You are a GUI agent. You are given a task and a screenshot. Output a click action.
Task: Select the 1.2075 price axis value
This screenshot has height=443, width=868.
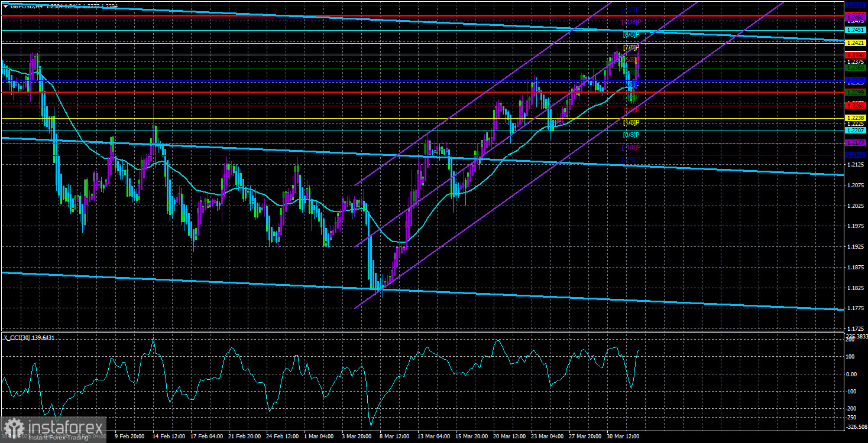pos(854,185)
